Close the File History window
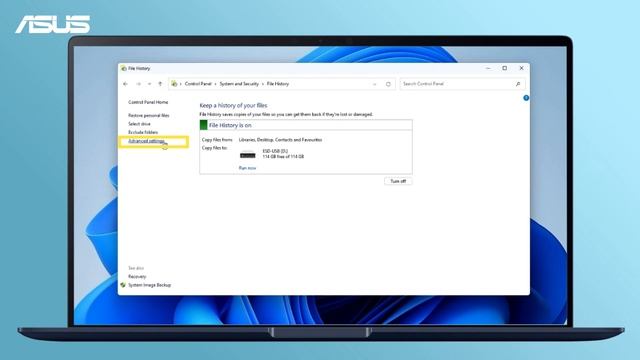 point(521,69)
